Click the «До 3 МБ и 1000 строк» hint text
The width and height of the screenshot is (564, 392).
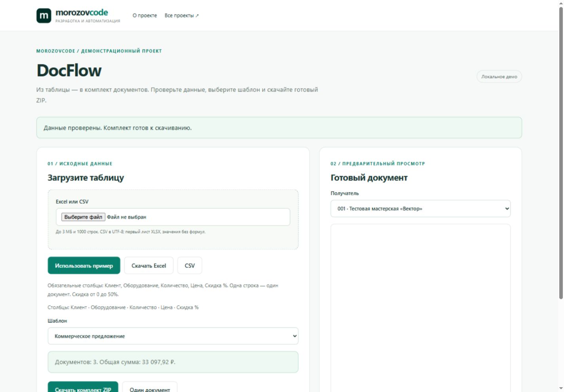coord(131,232)
